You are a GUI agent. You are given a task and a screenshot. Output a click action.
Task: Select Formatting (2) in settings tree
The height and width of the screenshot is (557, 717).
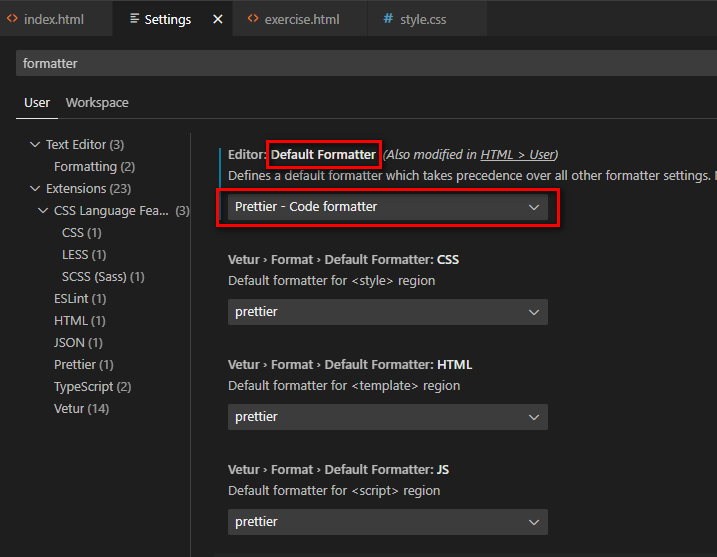[x=94, y=166]
